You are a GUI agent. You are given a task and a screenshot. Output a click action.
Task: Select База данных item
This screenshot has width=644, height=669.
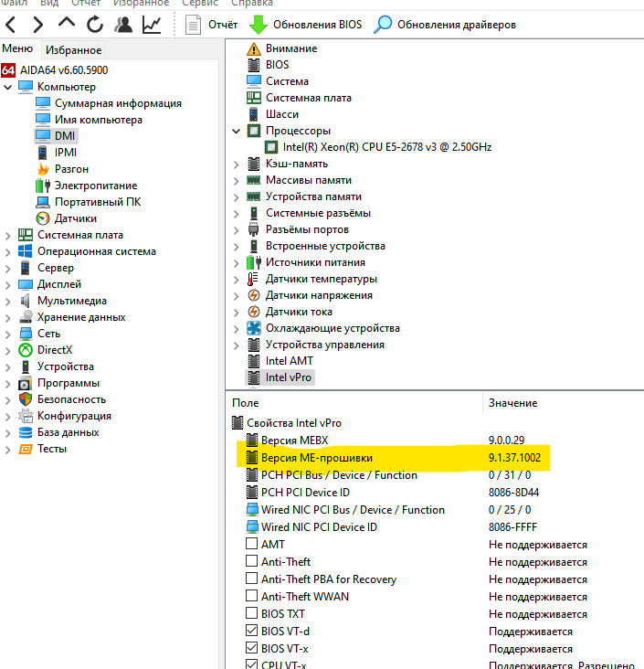[58, 432]
